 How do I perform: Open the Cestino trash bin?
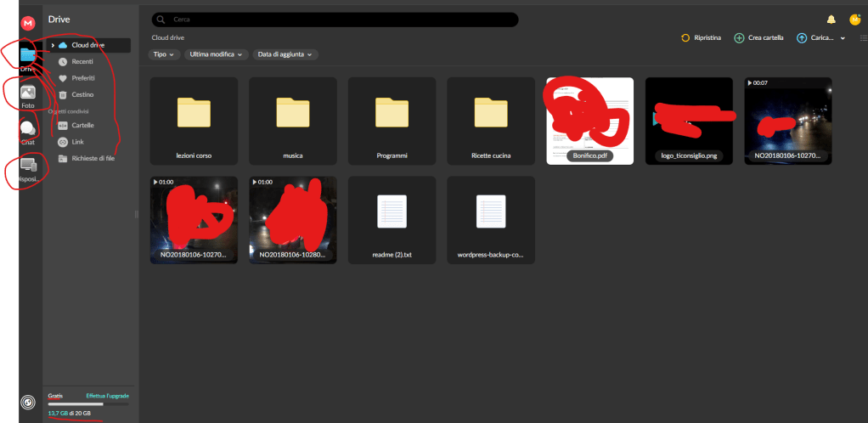pos(82,94)
